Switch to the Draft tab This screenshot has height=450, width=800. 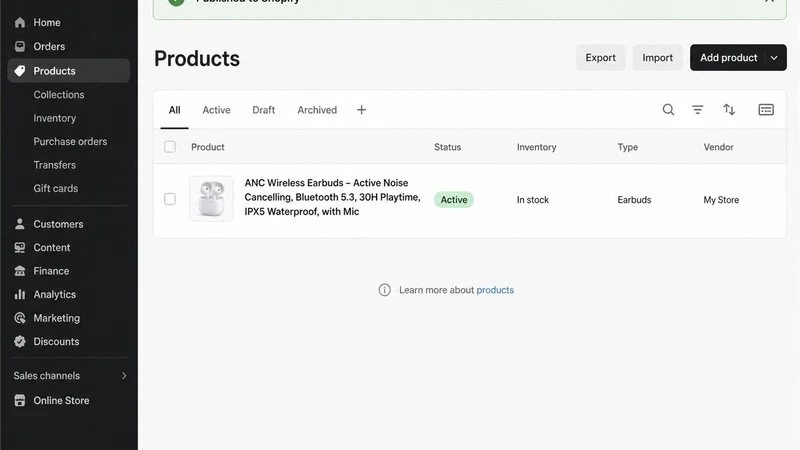(x=264, y=110)
